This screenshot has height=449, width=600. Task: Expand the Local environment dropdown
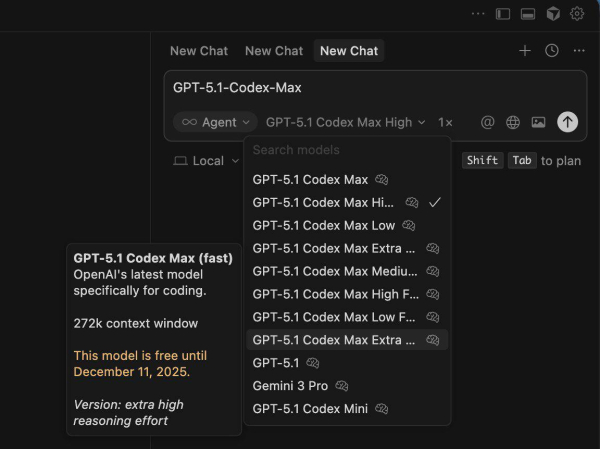(x=207, y=161)
